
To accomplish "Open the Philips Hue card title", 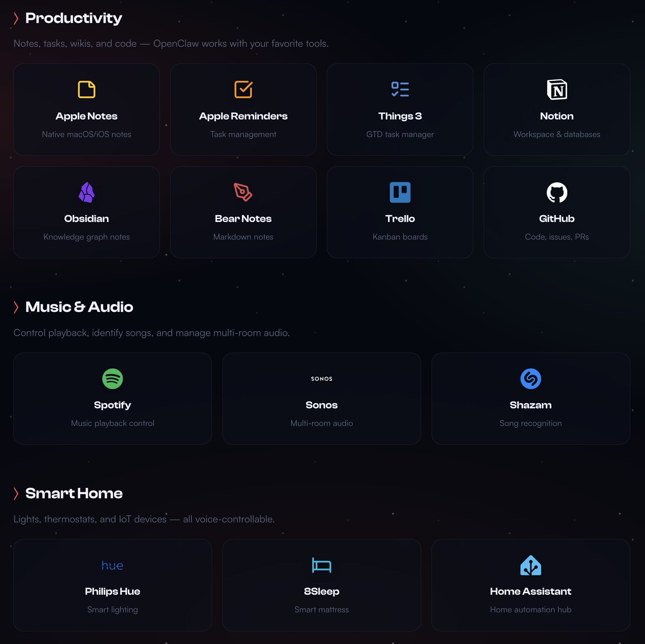I will pyautogui.click(x=113, y=591).
